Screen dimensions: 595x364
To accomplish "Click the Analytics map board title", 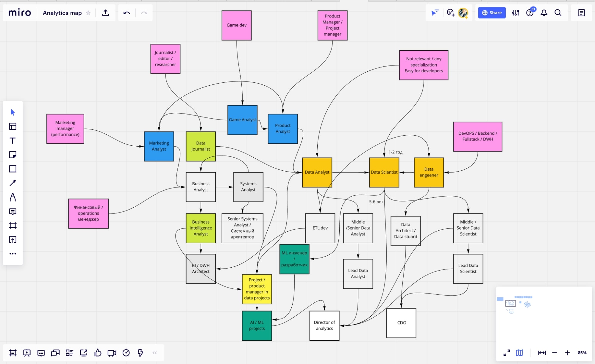I will (62, 13).
